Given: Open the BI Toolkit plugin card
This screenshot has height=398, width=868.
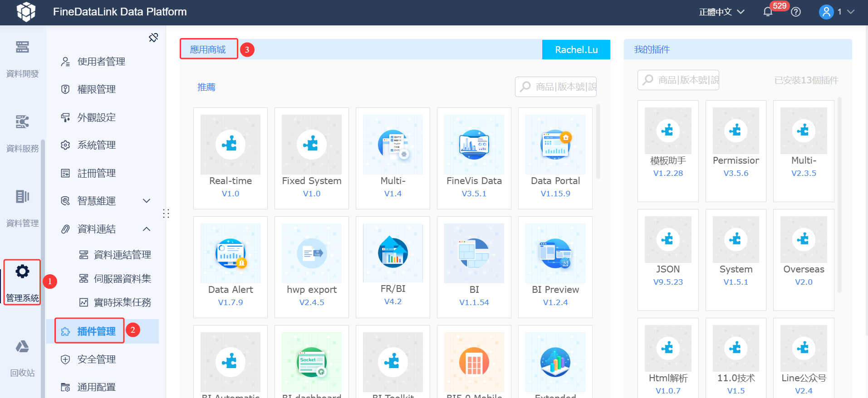Looking at the screenshot, I should coord(393,362).
